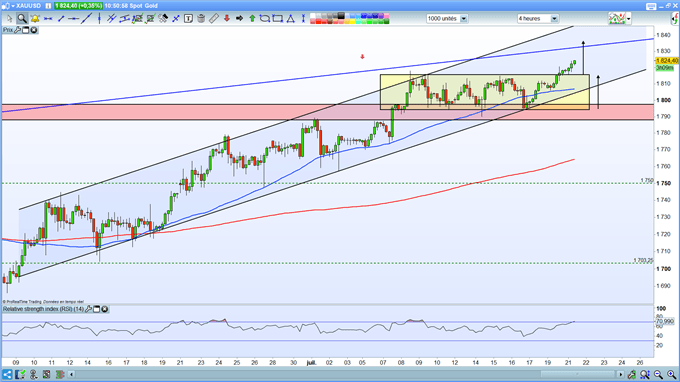Click the Prix panel window icon
Image resolution: width=680 pixels, height=382 pixels.
tap(26, 30)
